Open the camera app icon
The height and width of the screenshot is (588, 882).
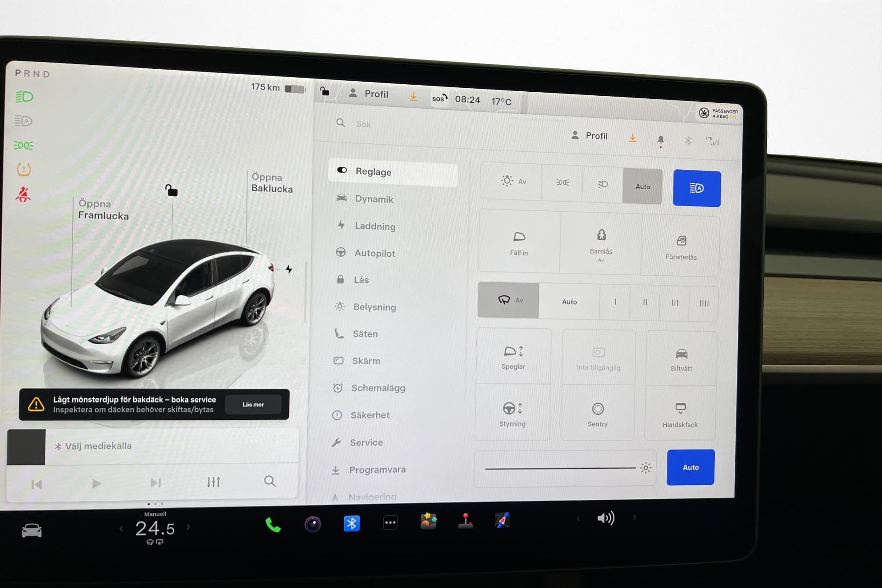(x=313, y=524)
